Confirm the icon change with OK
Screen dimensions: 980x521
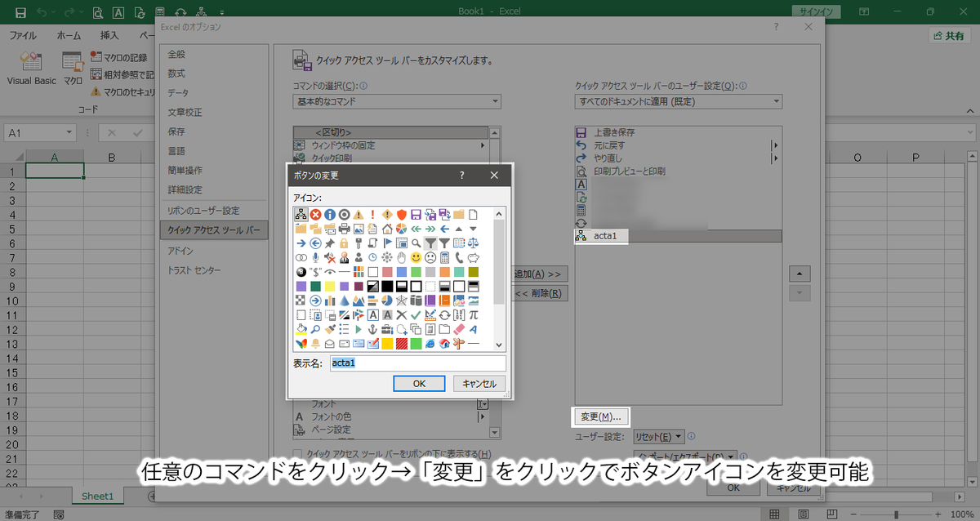[x=419, y=383]
